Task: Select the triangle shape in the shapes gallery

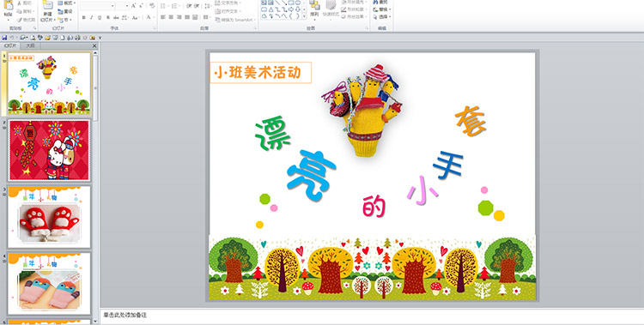Action: (271, 9)
